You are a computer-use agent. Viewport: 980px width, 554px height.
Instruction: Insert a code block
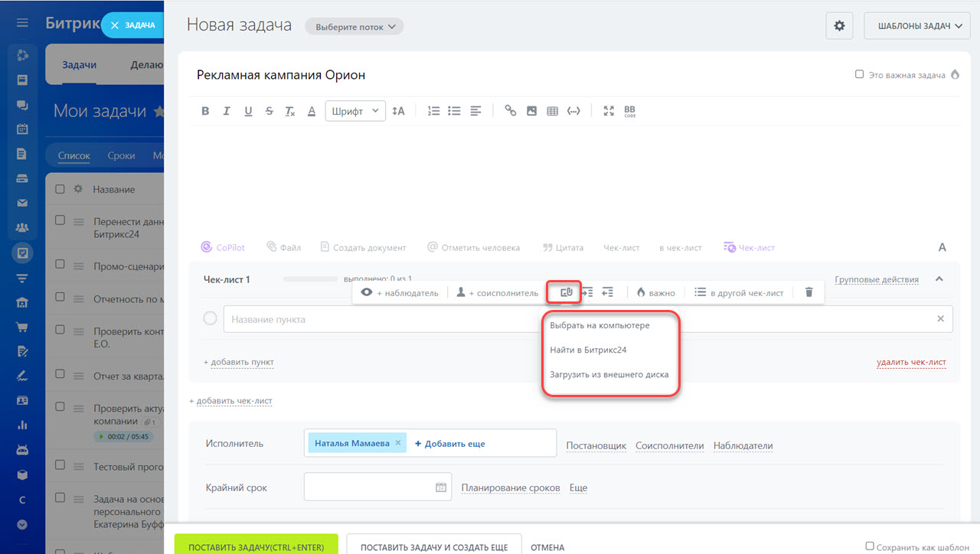point(573,111)
